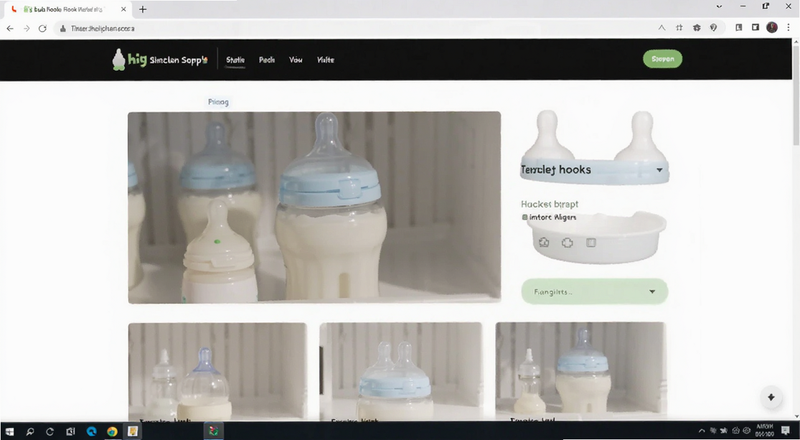Open the yellow notes app in the taskbar
Screen dimensions: 800x440
[133, 431]
